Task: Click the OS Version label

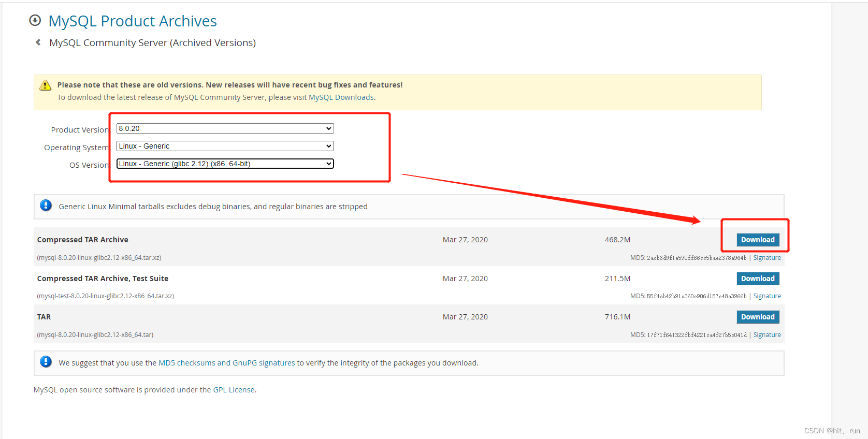Action: coord(89,165)
